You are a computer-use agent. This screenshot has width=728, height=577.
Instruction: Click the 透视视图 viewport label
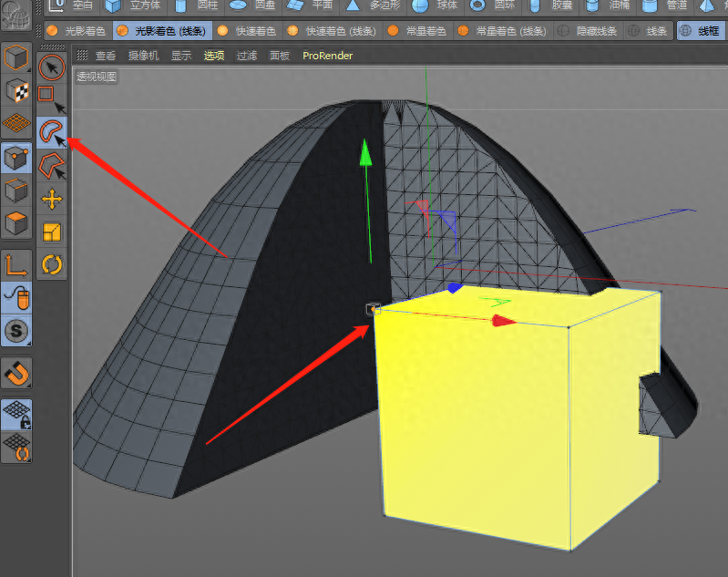(x=97, y=77)
